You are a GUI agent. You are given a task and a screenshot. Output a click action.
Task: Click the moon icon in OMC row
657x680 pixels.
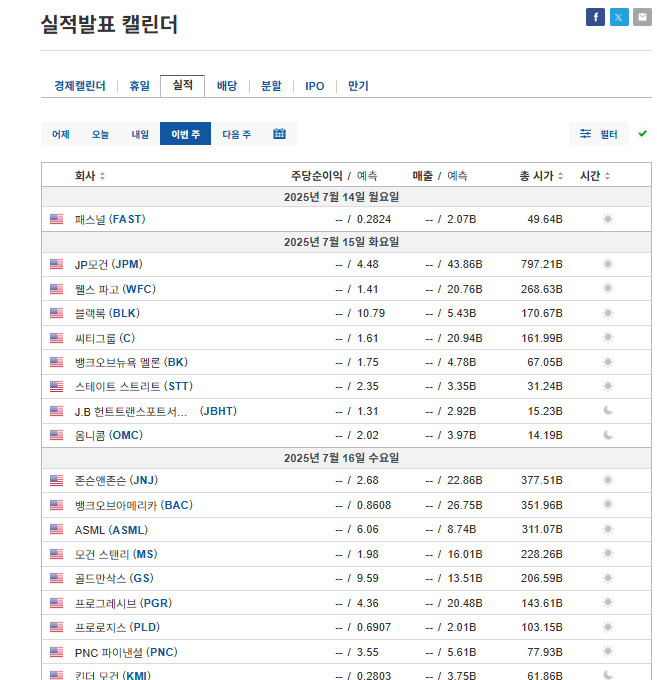pos(608,435)
